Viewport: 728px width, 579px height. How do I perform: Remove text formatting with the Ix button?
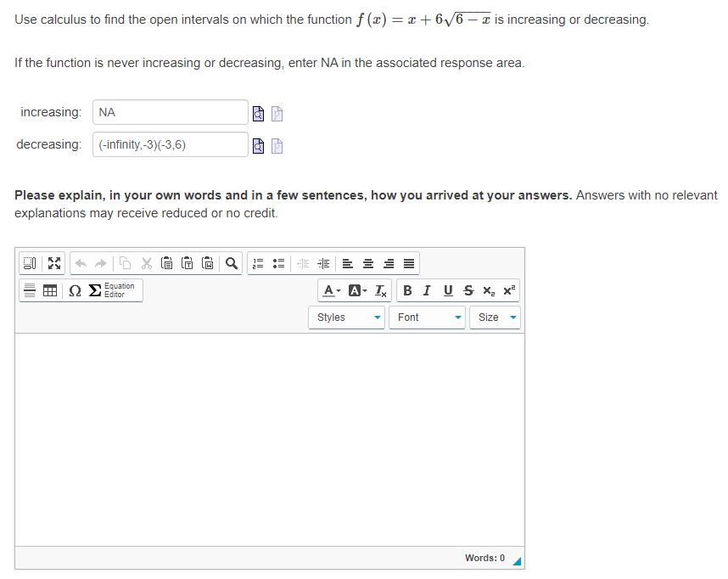point(378,289)
